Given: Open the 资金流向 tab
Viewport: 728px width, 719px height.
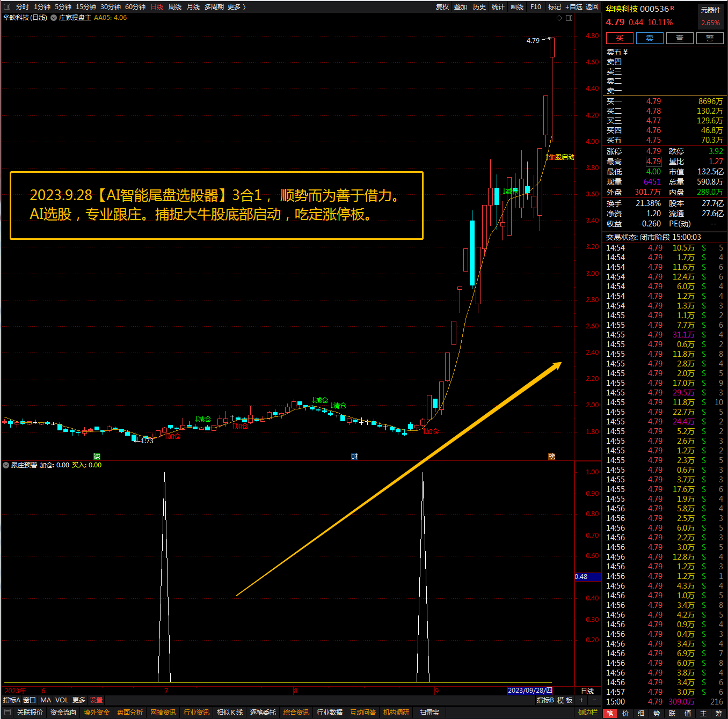Looking at the screenshot, I should (63, 713).
